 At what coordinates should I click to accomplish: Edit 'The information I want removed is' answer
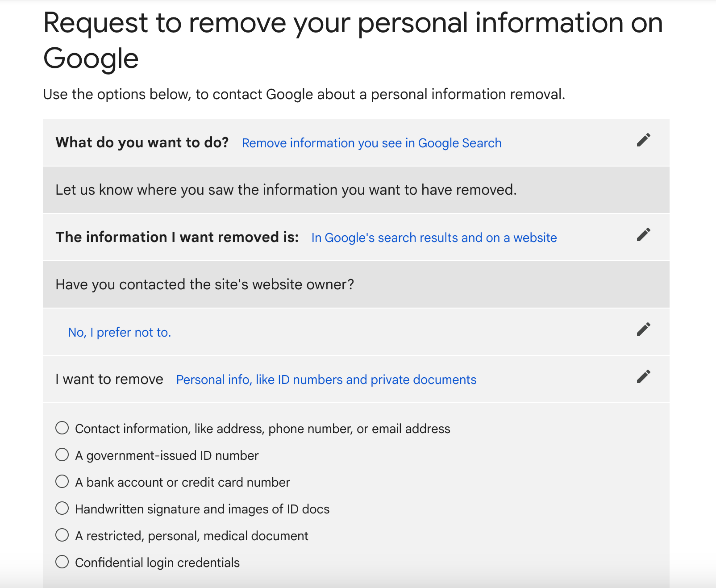[x=643, y=235]
